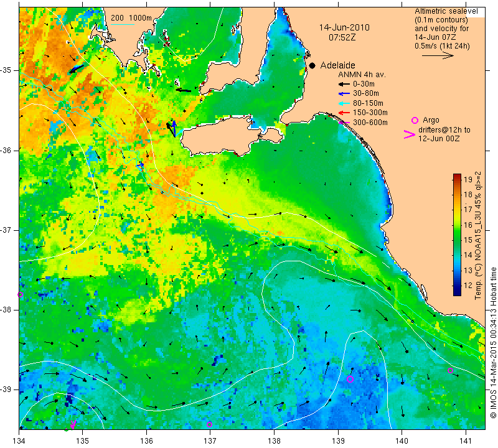Screen dimensions: 498x448
Task: Click Argo float circle near 139°E, 39°S
Action: click(x=350, y=379)
